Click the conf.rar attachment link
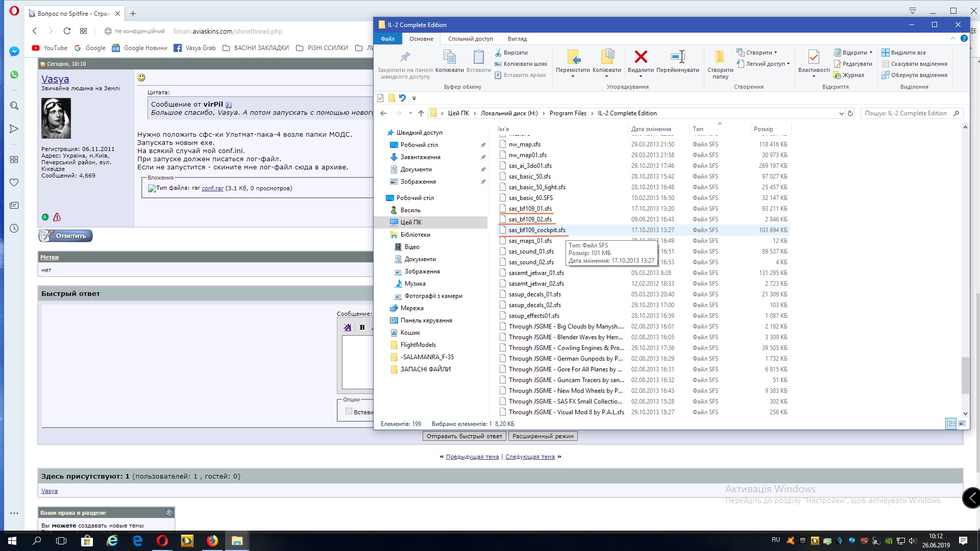The height and width of the screenshot is (551, 980). pyautogui.click(x=212, y=188)
